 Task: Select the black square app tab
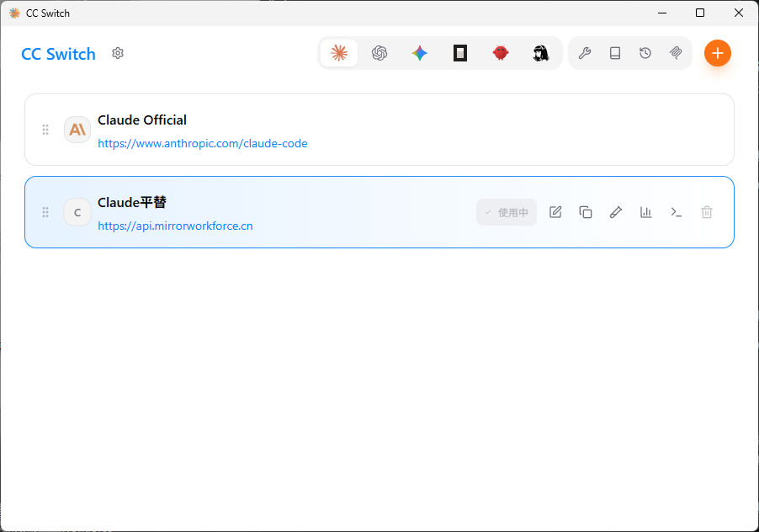click(459, 53)
